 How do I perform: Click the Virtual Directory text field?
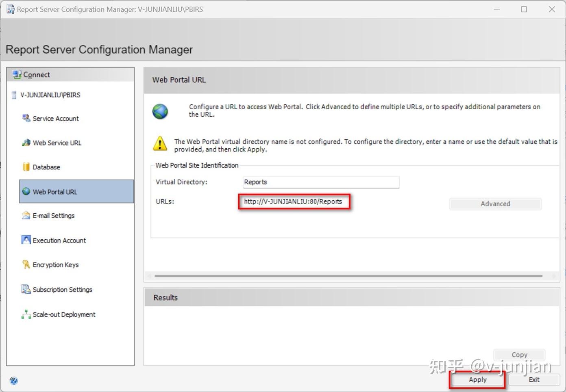tap(321, 182)
